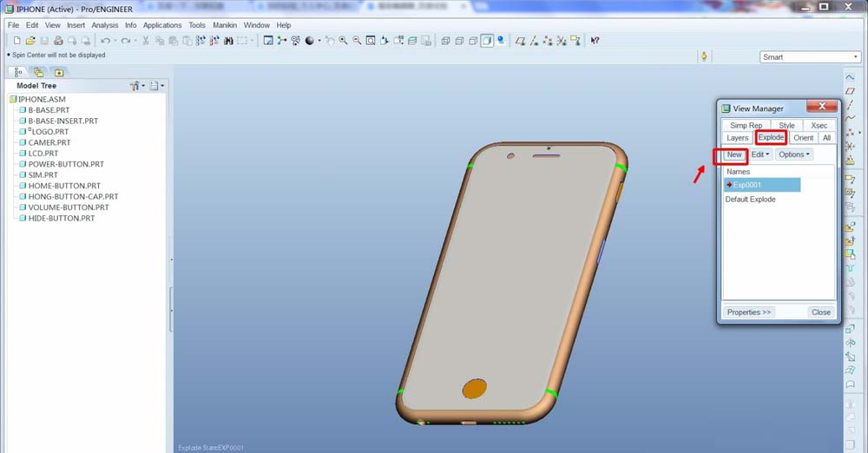This screenshot has height=453, width=868.
Task: Click the Refit model to screen icon
Action: click(371, 41)
